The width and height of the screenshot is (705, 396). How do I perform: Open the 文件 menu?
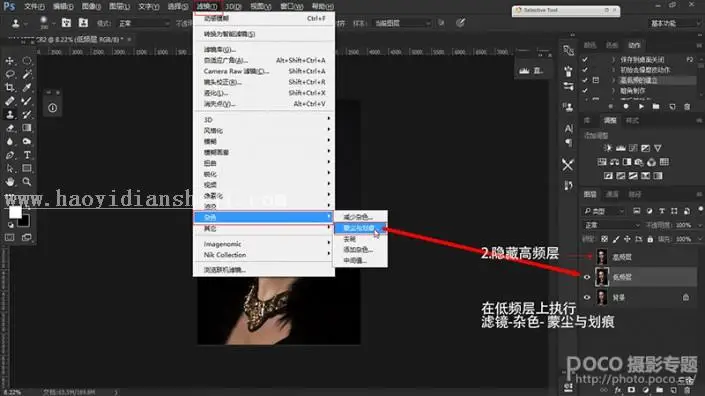(34, 6)
